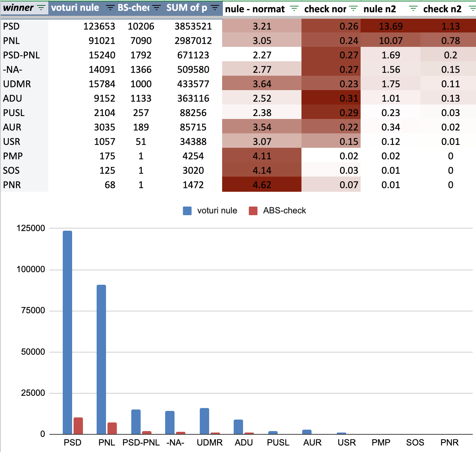Click the blue PSD bar in chart
This screenshot has width=476, height=452.
coord(67,332)
